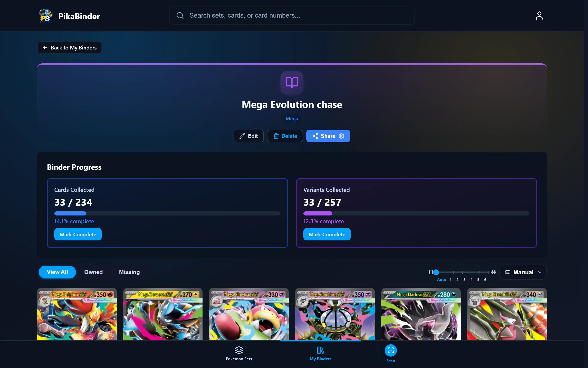Switch to the Owned filter tab
Image resolution: width=588 pixels, height=368 pixels.
[94, 272]
